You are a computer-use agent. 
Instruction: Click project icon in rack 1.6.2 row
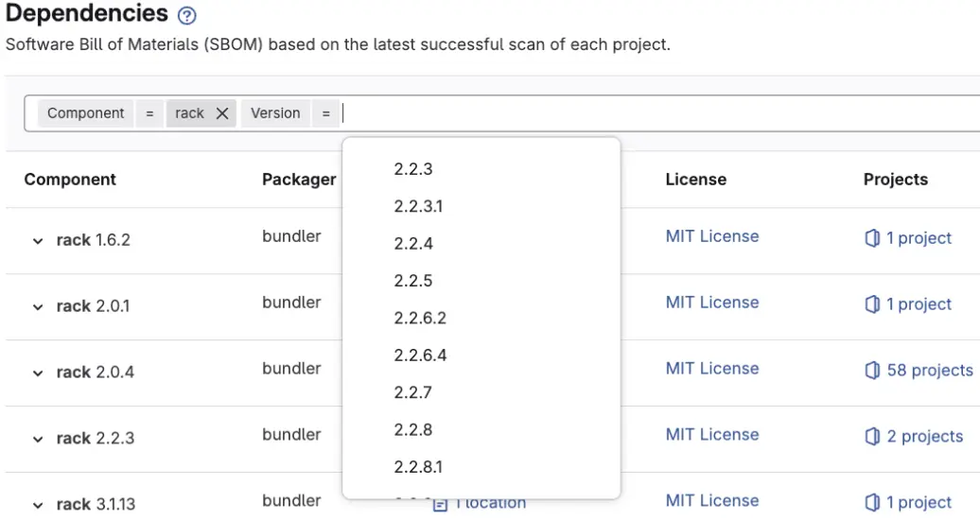(x=872, y=238)
